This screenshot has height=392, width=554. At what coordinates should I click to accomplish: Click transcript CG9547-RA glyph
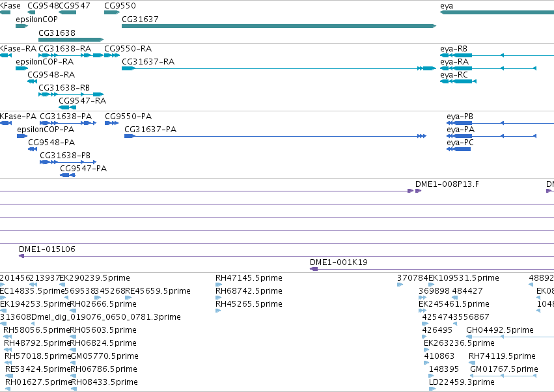[67, 107]
